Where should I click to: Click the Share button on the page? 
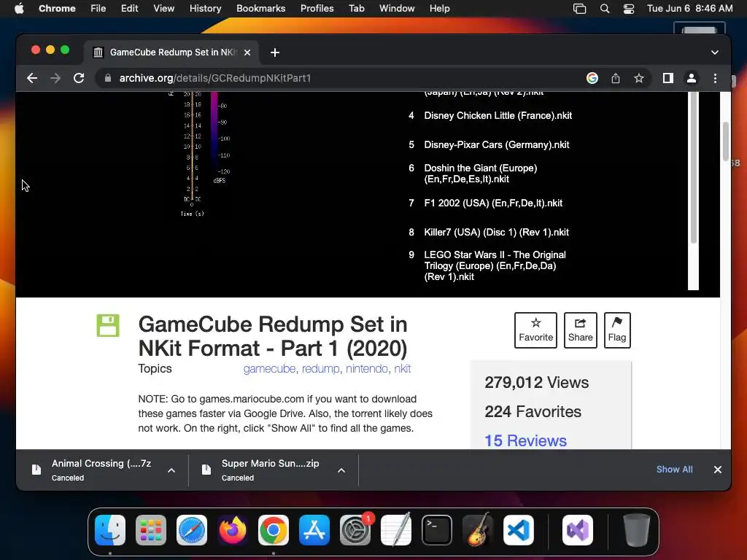(x=580, y=330)
